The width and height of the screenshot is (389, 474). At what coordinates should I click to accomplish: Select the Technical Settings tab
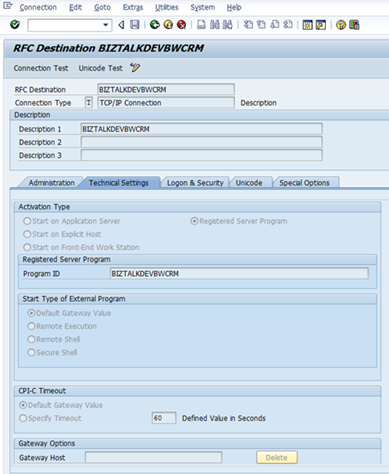coord(118,183)
